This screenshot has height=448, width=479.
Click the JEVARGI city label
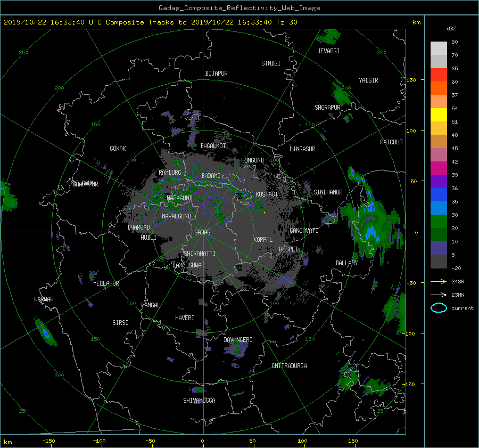click(x=328, y=51)
